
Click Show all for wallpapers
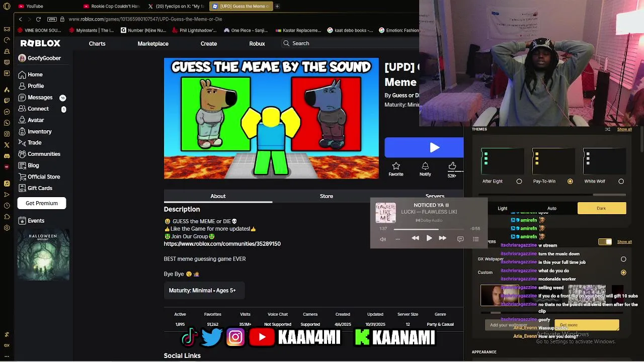click(624, 242)
